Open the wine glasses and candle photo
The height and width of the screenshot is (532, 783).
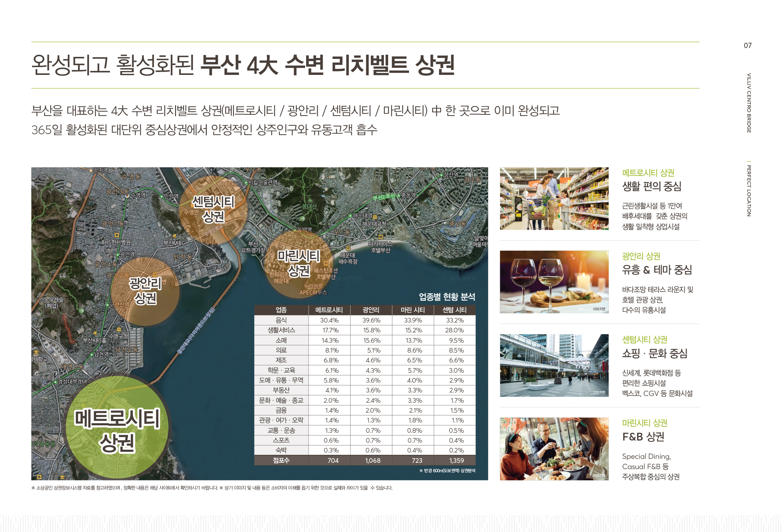[554, 282]
